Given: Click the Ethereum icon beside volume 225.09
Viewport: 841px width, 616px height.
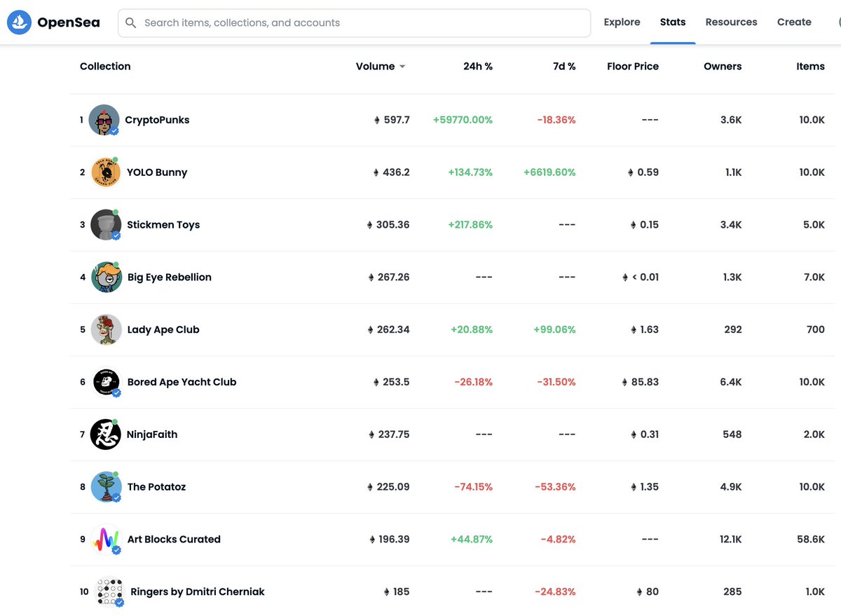Looking at the screenshot, I should tap(371, 487).
